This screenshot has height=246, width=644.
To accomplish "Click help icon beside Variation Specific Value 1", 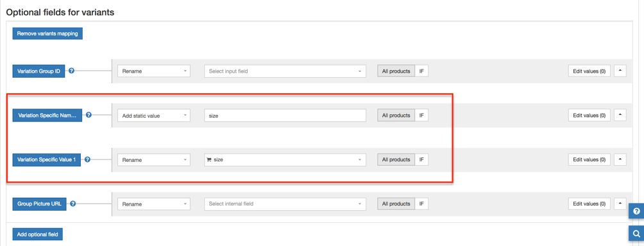I will [x=87, y=160].
